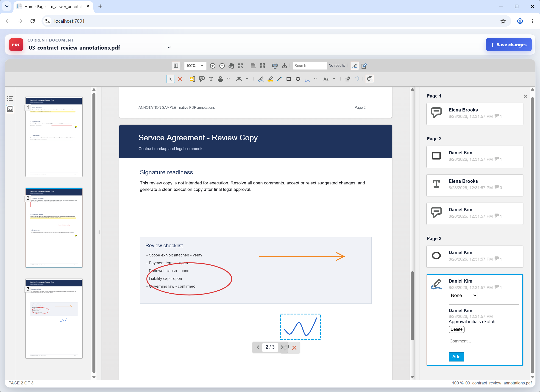
Task: Click the thumbnail panel scrollbar
Action: (94, 233)
